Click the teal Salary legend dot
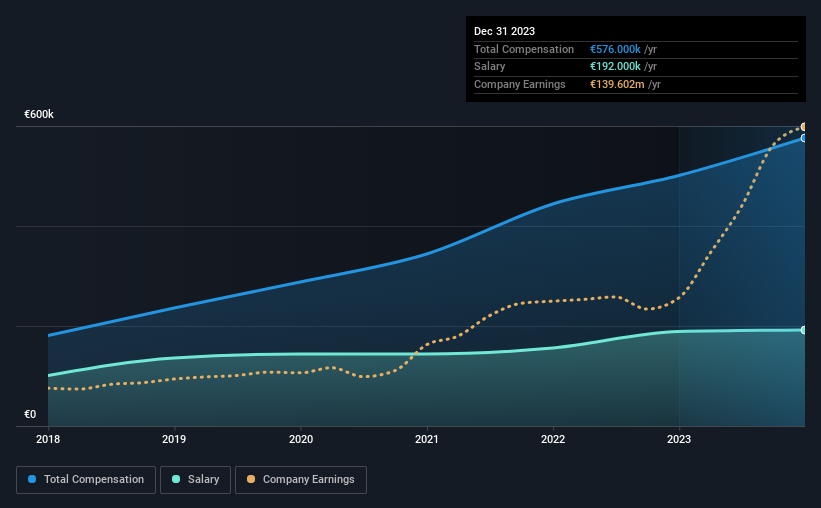Image resolution: width=821 pixels, height=508 pixels. [x=176, y=479]
